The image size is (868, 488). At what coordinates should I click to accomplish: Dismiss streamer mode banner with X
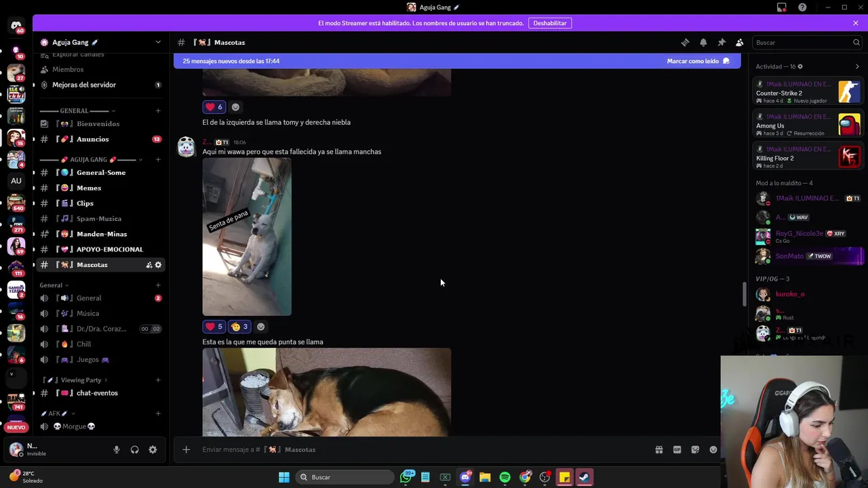click(856, 23)
